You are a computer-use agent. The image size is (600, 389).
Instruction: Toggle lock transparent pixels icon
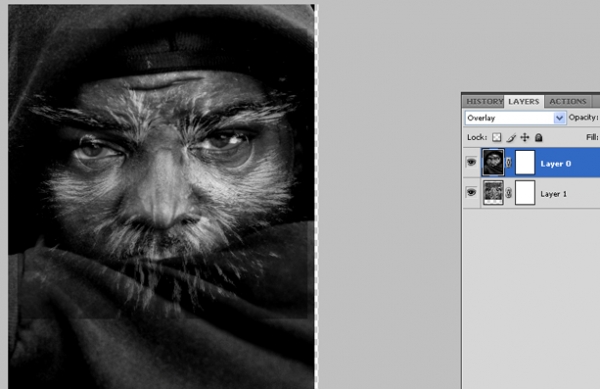point(496,137)
